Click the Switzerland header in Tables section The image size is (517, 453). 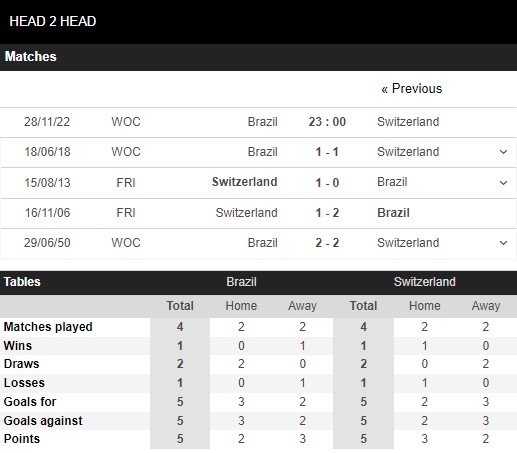425,282
